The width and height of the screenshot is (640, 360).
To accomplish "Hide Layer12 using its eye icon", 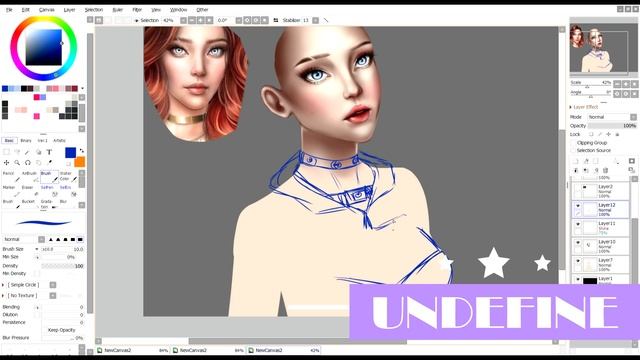I will (x=578, y=206).
